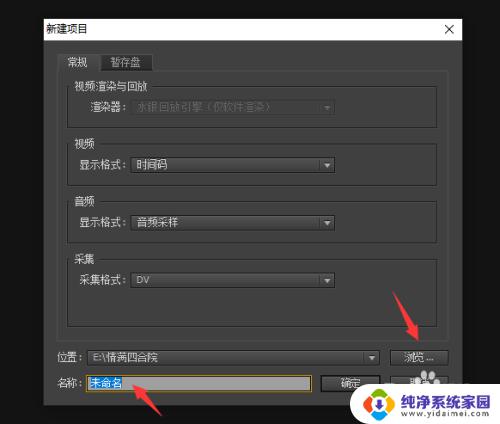
Task: Click the 渲染器 label
Action: click(x=108, y=107)
